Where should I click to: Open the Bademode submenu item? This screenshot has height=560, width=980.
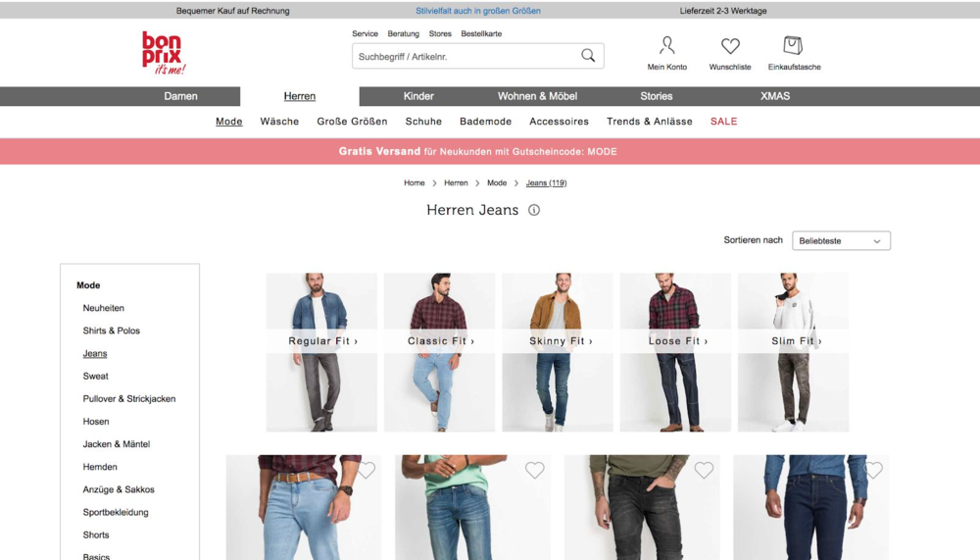pyautogui.click(x=486, y=122)
